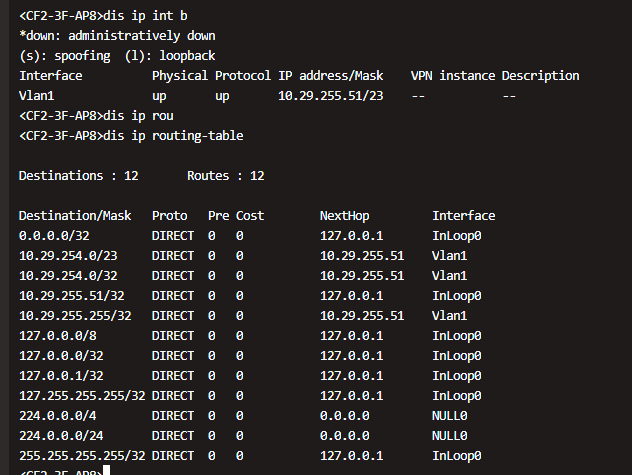Click the Cost column header
This screenshot has width=632, height=475.
pyautogui.click(x=250, y=216)
